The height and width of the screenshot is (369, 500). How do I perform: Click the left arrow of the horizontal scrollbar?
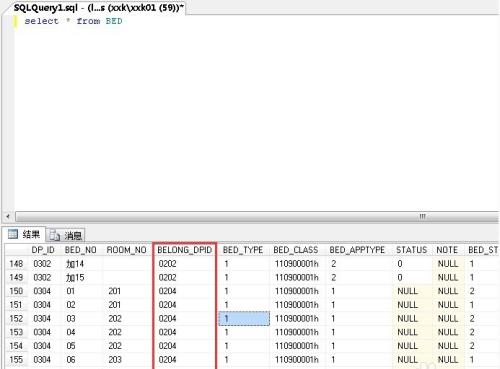8,217
